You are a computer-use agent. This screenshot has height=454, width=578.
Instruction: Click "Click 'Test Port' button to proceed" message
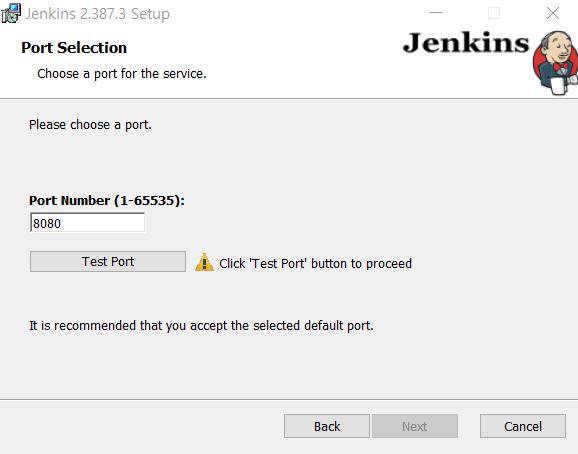click(316, 264)
